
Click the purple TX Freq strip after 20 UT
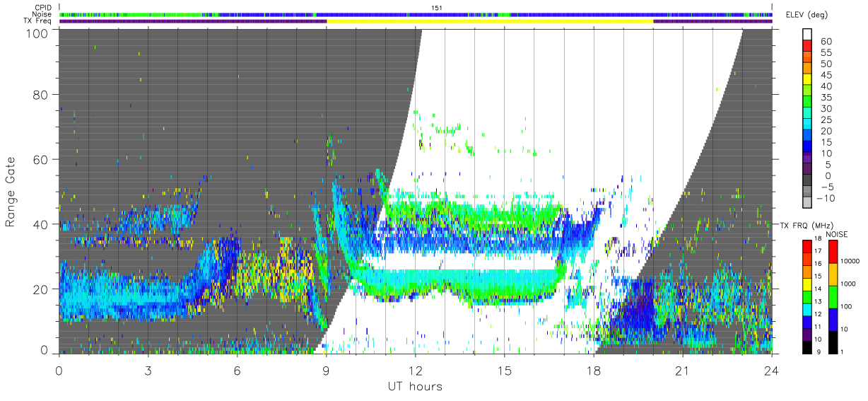click(712, 21)
